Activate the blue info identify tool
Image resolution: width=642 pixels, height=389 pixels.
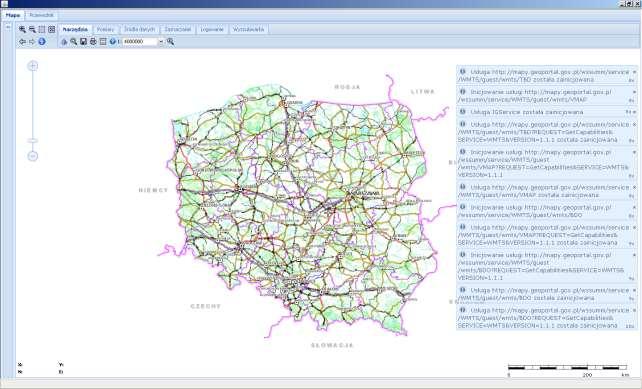click(42, 41)
